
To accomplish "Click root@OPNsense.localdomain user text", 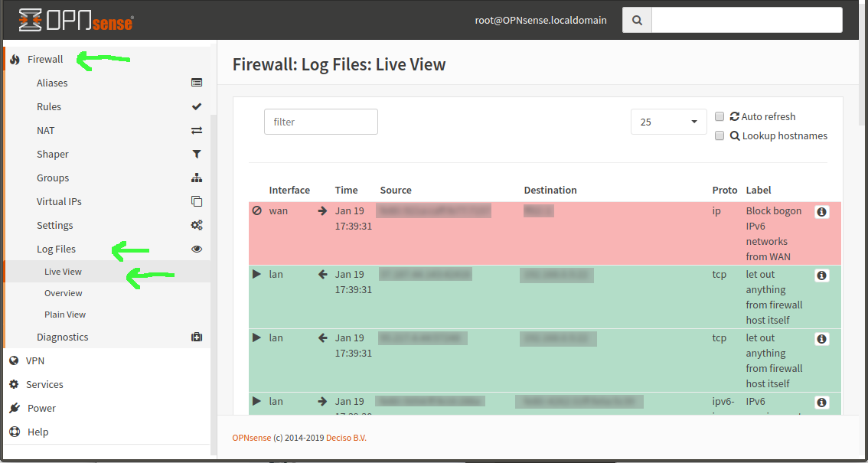I will click(541, 20).
